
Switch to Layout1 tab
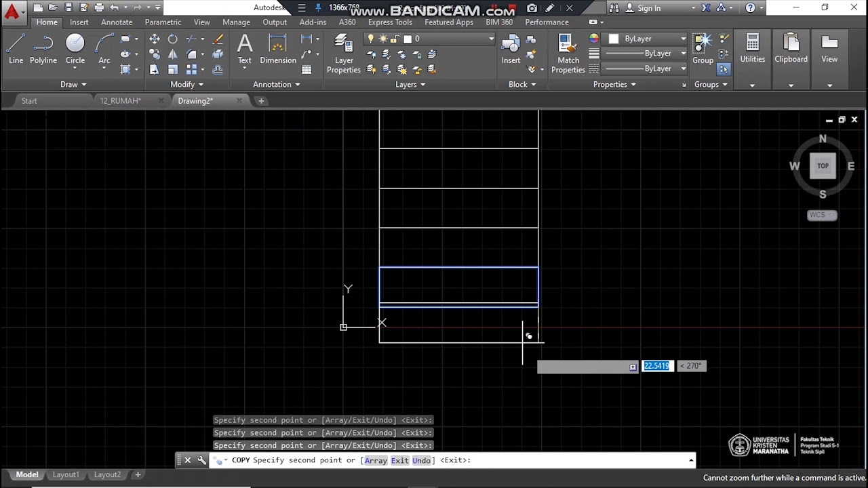pyautogui.click(x=66, y=475)
